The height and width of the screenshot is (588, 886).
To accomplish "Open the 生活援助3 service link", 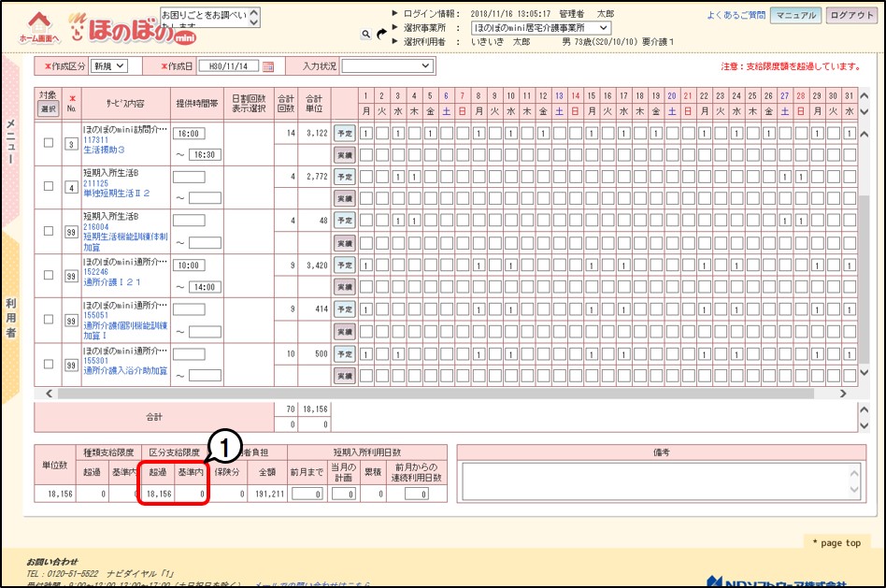I will point(104,150).
